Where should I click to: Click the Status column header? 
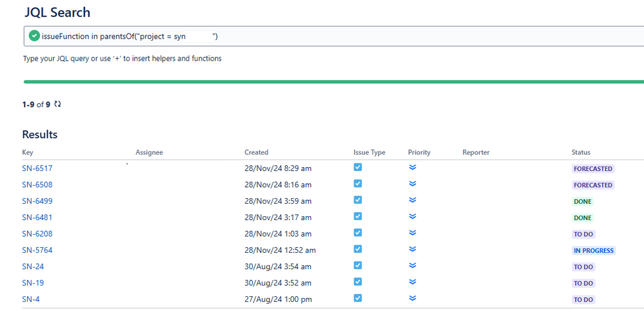581,152
